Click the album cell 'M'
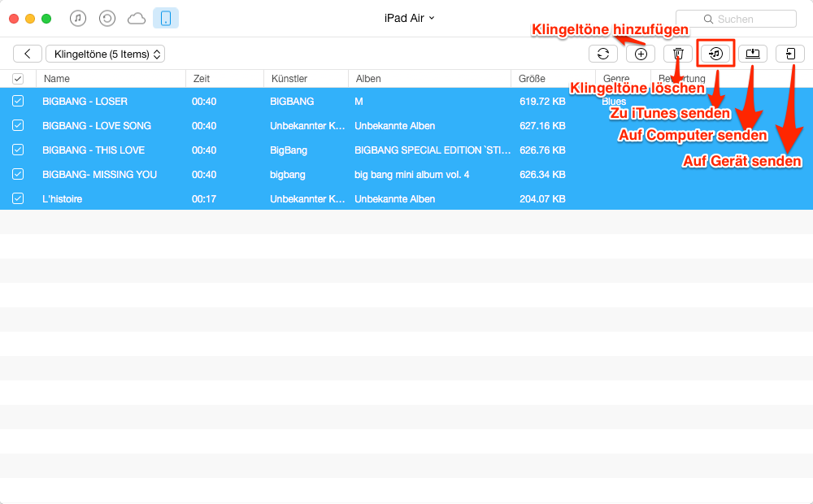This screenshot has width=813, height=504. click(x=359, y=102)
